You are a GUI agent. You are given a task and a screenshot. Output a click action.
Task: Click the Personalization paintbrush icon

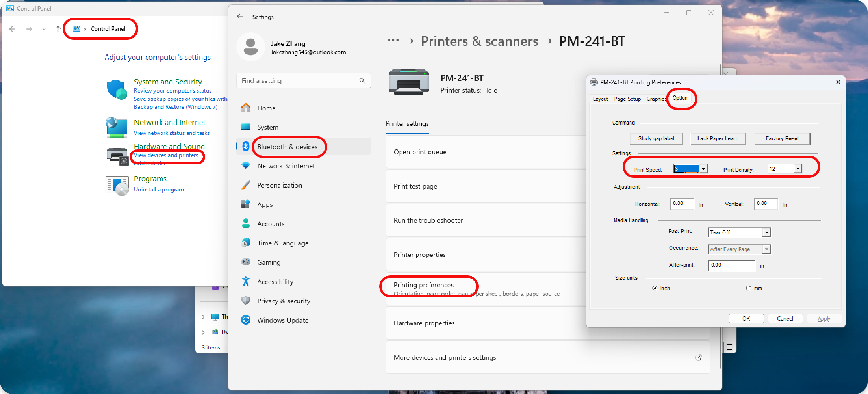246,185
